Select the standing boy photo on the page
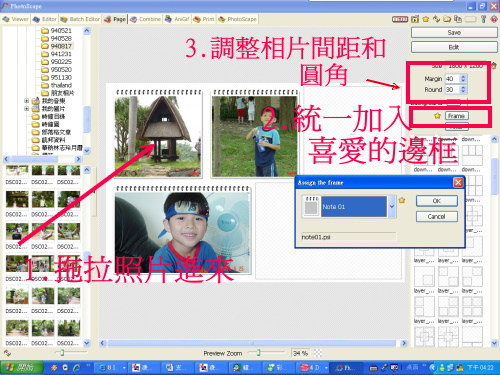The height and width of the screenshot is (375, 500). [255, 133]
